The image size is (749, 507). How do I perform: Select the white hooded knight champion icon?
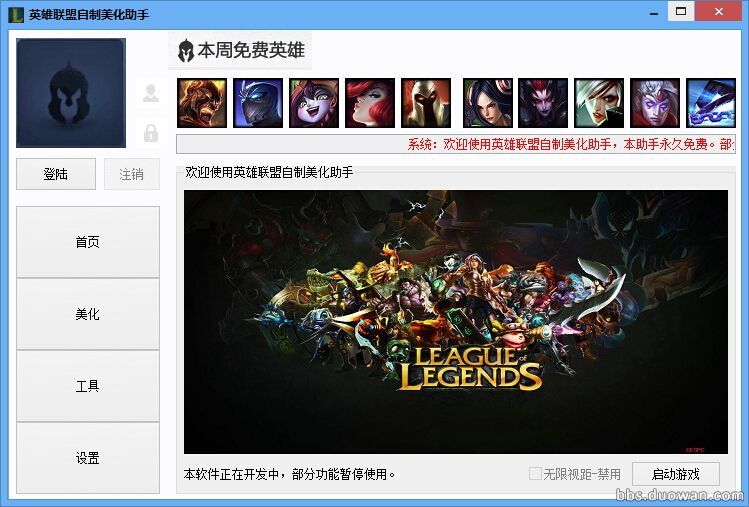tap(426, 103)
